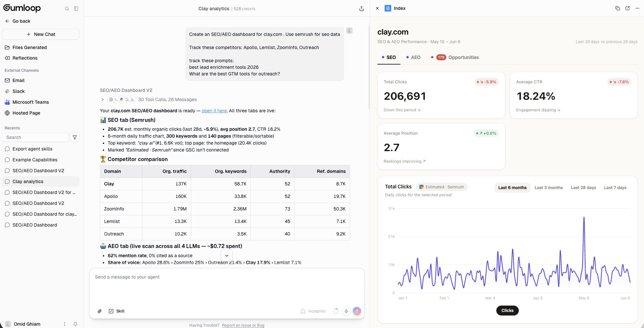Follow the "open it here" link
The image size is (644, 328).
coord(214,111)
